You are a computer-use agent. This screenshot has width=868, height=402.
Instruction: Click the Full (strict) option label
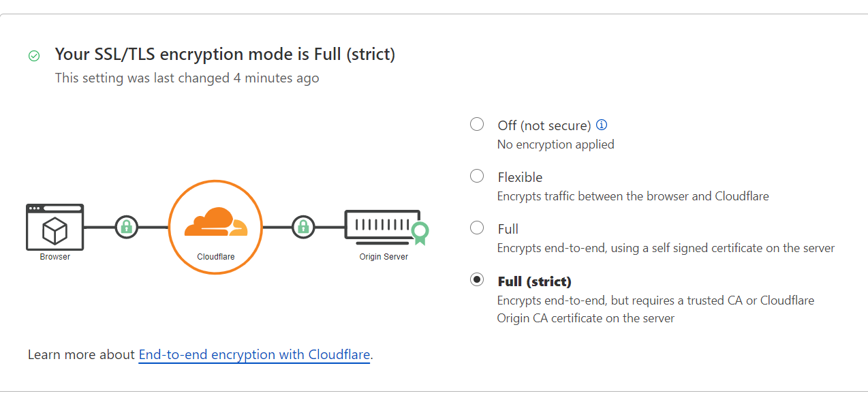tap(534, 281)
